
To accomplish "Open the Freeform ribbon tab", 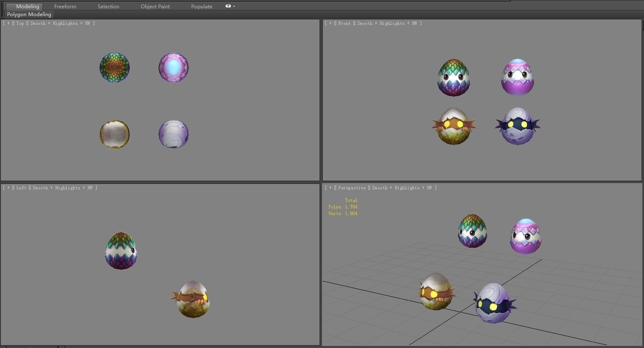I will pos(65,7).
